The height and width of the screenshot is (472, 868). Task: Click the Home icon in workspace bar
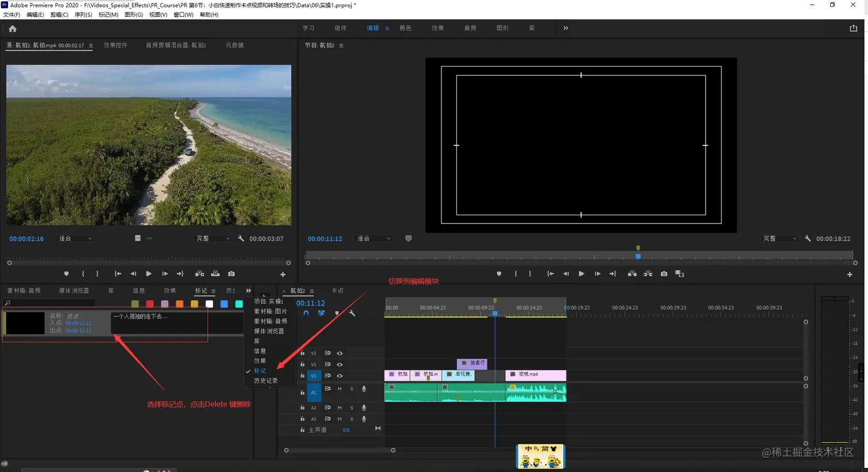tap(13, 29)
